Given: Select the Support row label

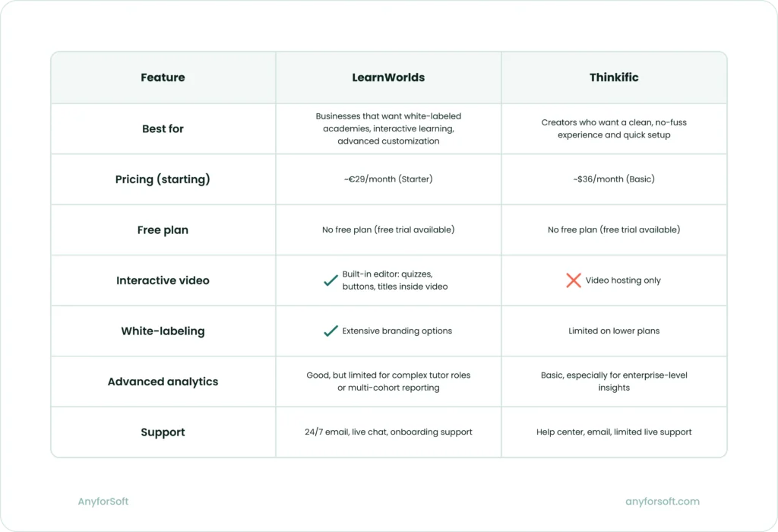Looking at the screenshot, I should click(x=163, y=432).
